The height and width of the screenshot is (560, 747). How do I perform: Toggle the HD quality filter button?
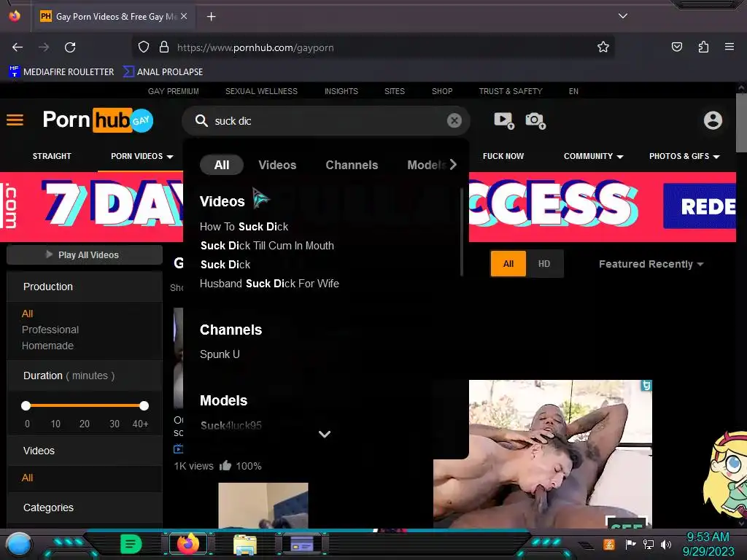click(544, 264)
